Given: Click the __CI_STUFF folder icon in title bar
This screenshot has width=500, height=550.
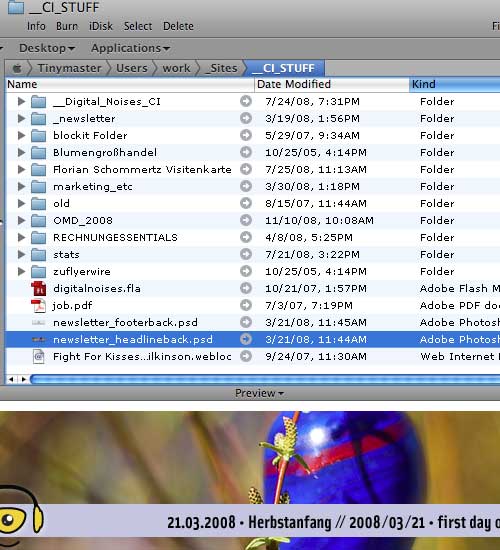Looking at the screenshot, I should [16, 7].
